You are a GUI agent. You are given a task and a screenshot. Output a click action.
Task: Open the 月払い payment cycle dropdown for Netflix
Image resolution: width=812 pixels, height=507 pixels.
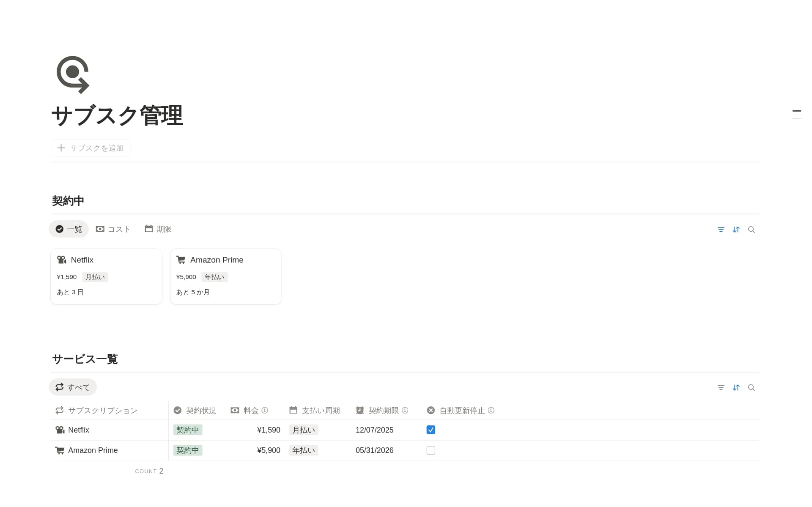tap(303, 430)
